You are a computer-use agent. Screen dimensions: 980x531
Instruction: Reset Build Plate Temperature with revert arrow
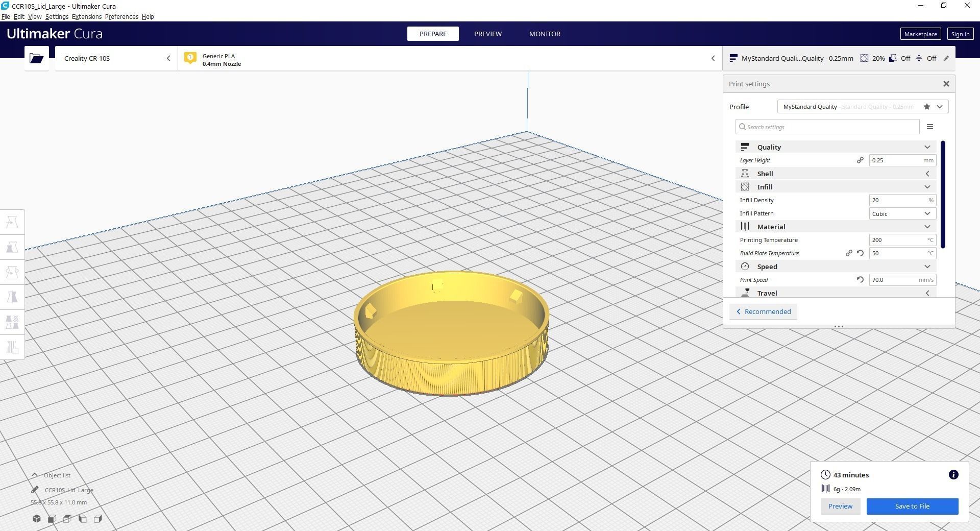[860, 253]
